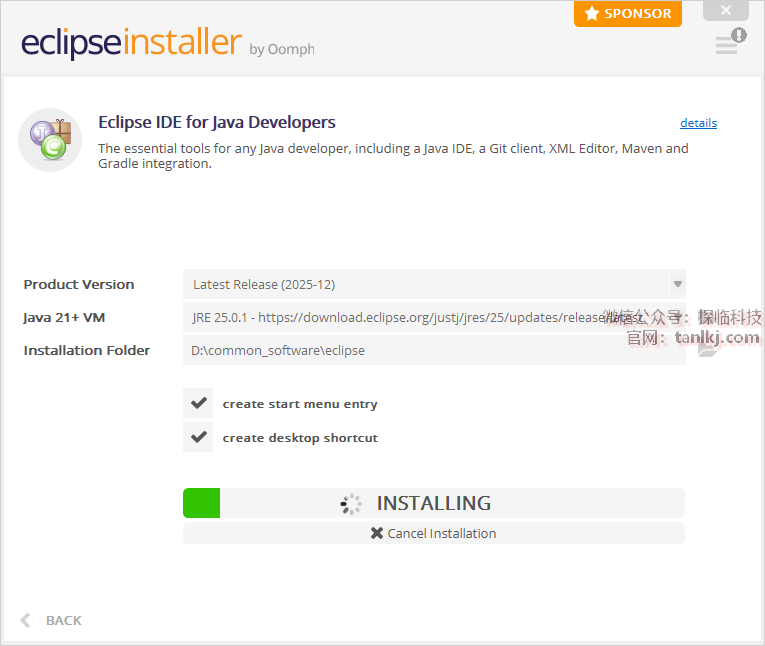Expand the Product Version dropdown arrow
The height and width of the screenshot is (646, 765).
[677, 284]
